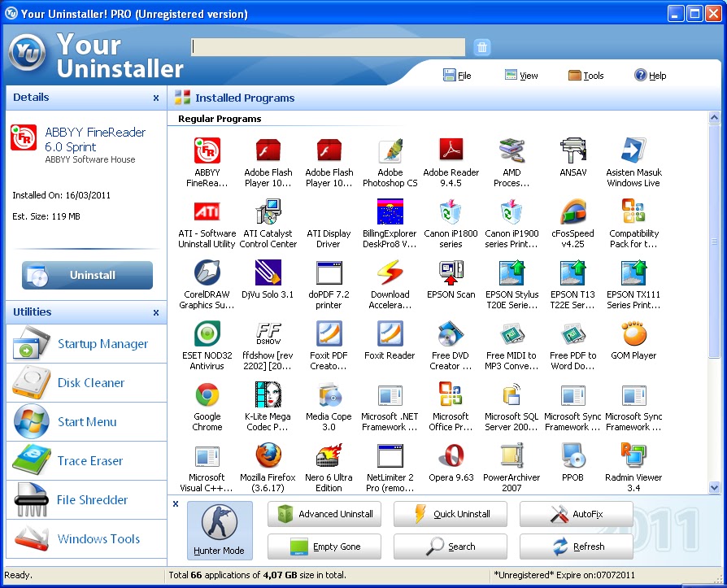Select the NetLimiter 2 Pro icon
The width and height of the screenshot is (727, 588).
(390, 455)
